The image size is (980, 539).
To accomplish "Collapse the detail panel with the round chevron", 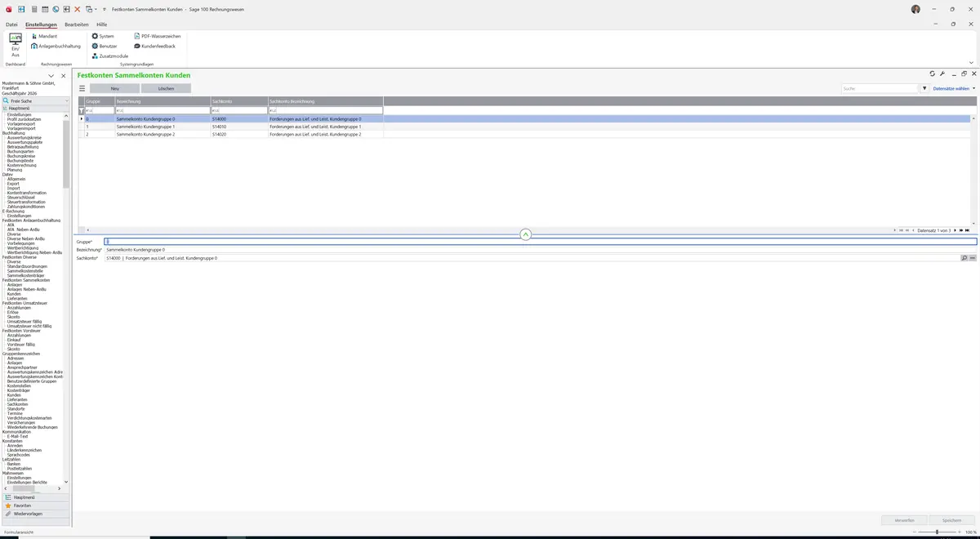I will (x=526, y=234).
